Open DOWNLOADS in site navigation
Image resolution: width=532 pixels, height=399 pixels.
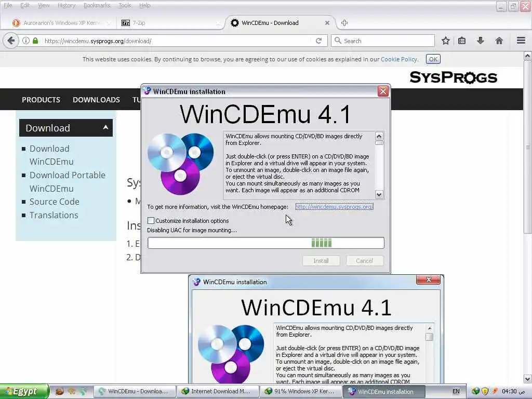click(96, 100)
